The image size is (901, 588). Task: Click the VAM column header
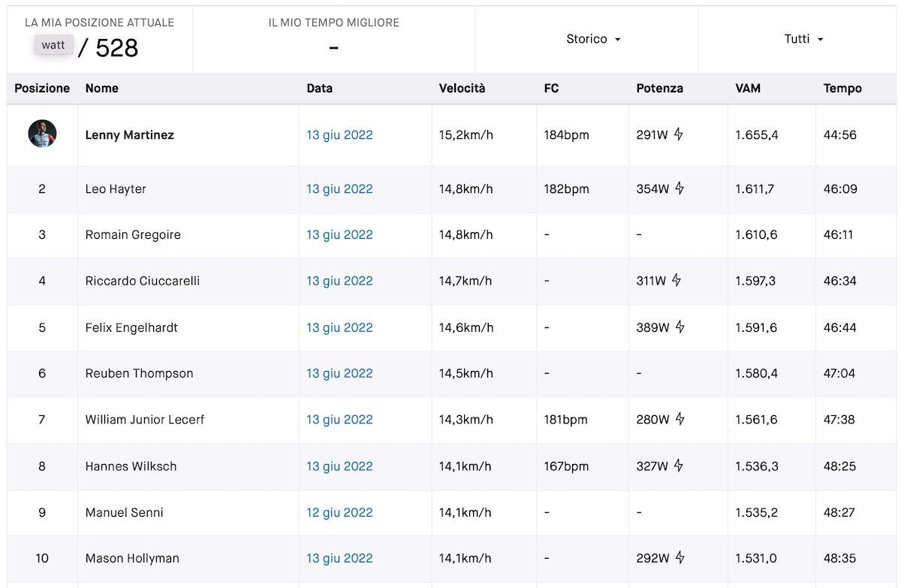748,88
